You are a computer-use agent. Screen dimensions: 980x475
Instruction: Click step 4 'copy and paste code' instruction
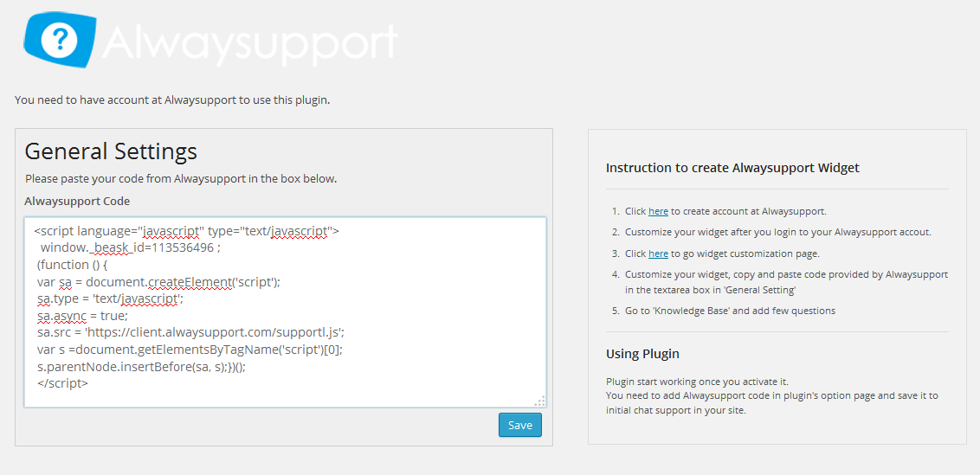(x=786, y=281)
